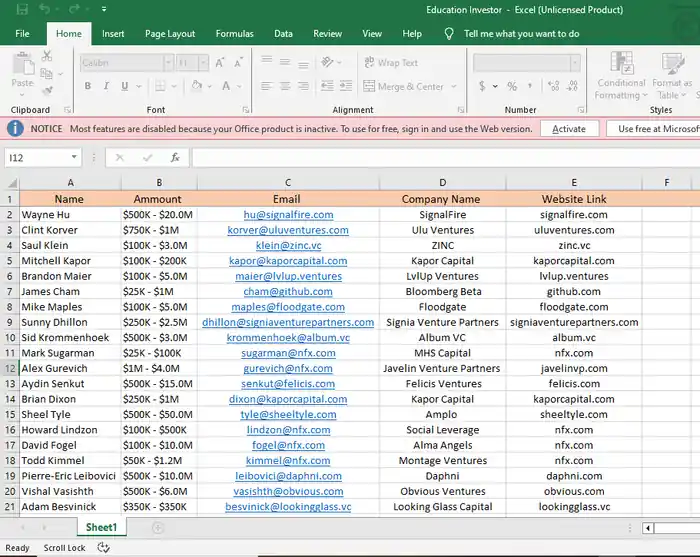Click the Copy icon

[46, 73]
